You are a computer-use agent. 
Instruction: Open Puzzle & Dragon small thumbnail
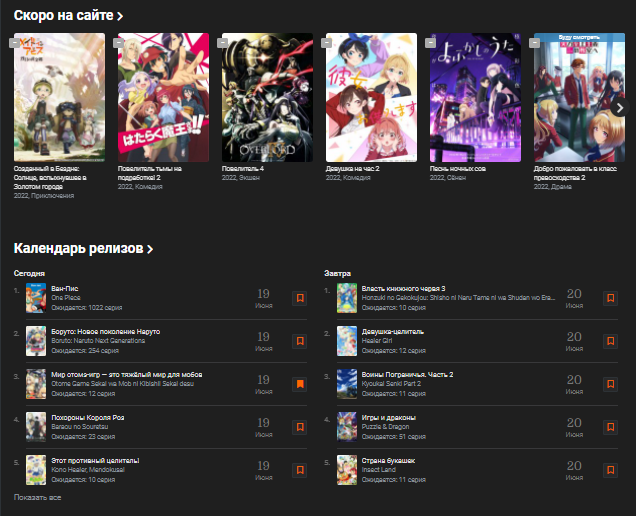(x=347, y=427)
